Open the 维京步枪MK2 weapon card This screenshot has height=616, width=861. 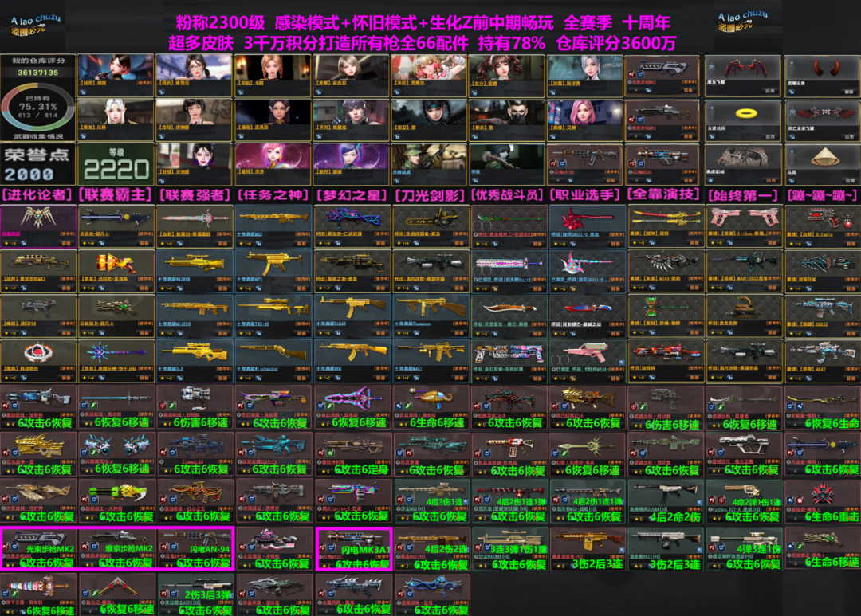[116, 548]
